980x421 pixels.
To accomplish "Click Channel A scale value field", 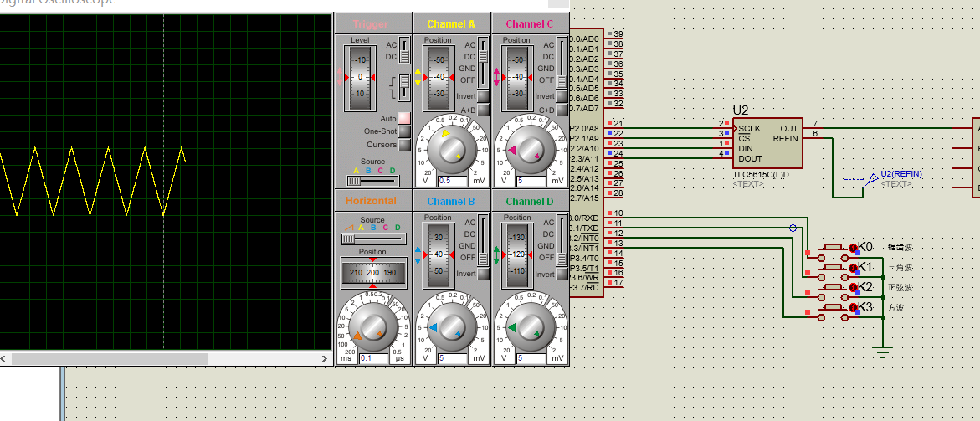I will click(x=453, y=181).
